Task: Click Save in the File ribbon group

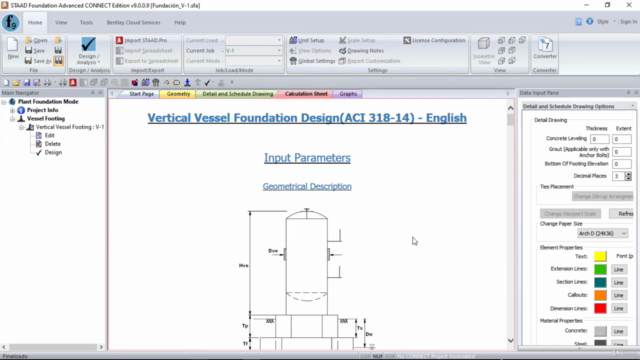Action: 35,50
